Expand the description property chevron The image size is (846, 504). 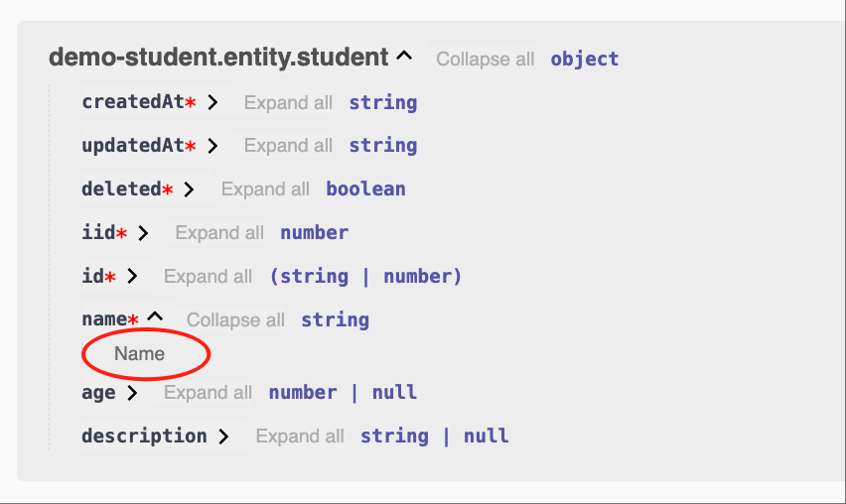223,437
